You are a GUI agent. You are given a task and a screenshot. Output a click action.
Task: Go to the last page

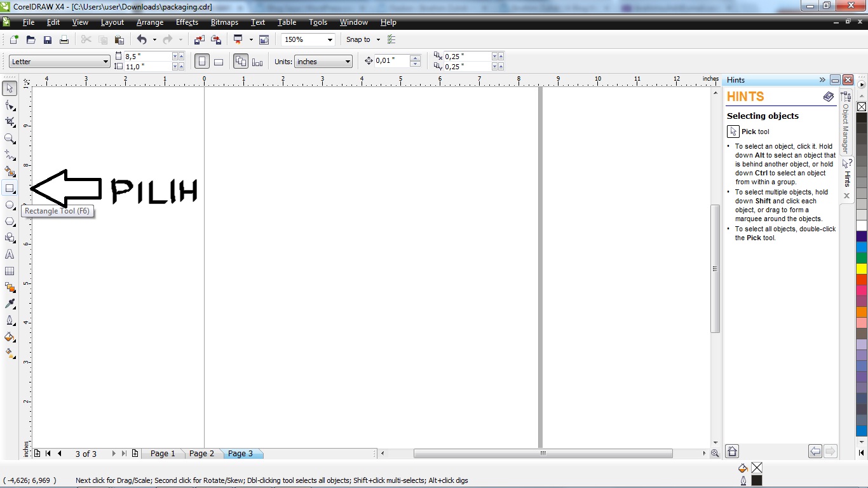[x=124, y=454]
